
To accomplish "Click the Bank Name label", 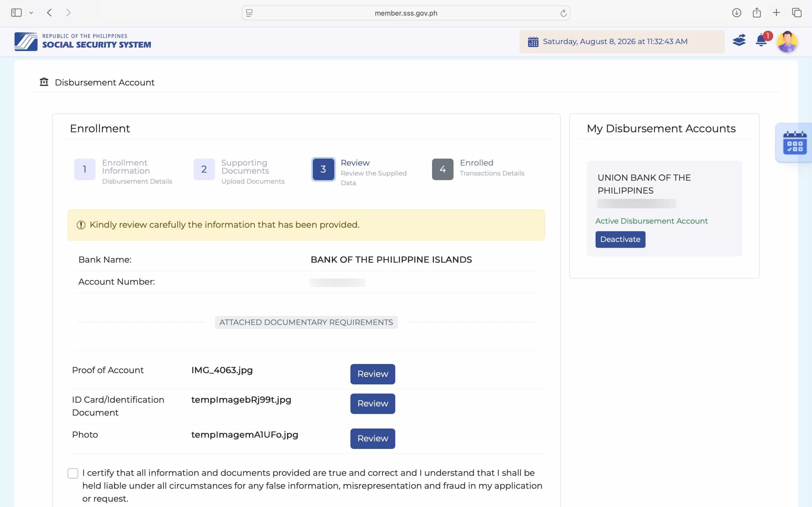I will [x=105, y=260].
